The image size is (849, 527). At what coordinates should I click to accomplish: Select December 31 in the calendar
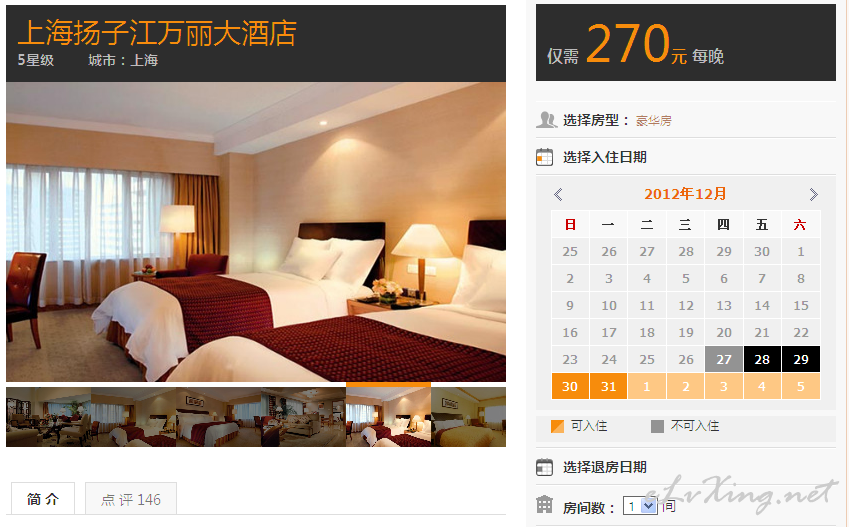[609, 386]
